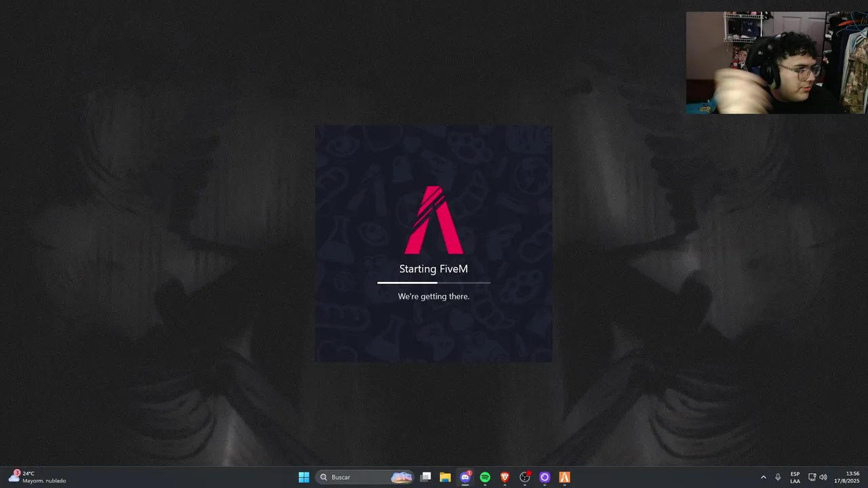The image size is (868, 488).
Task: Open the weather widget showing 24°C
Action: coord(39,477)
